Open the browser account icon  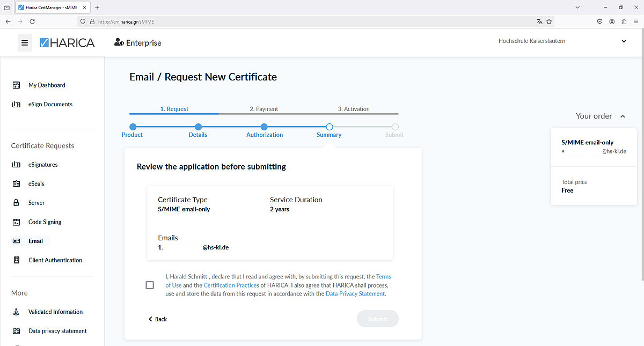click(x=612, y=21)
